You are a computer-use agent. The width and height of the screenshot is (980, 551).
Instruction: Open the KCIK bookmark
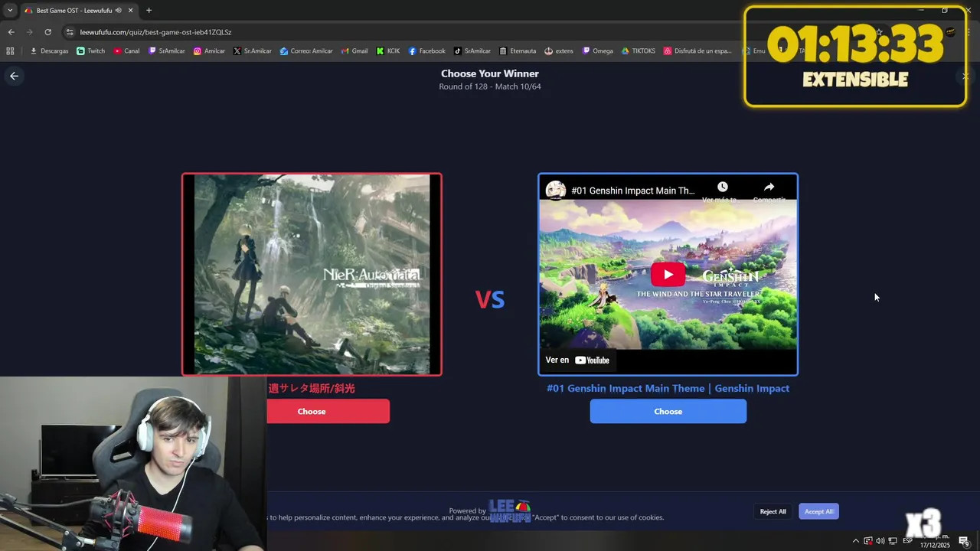coord(387,51)
